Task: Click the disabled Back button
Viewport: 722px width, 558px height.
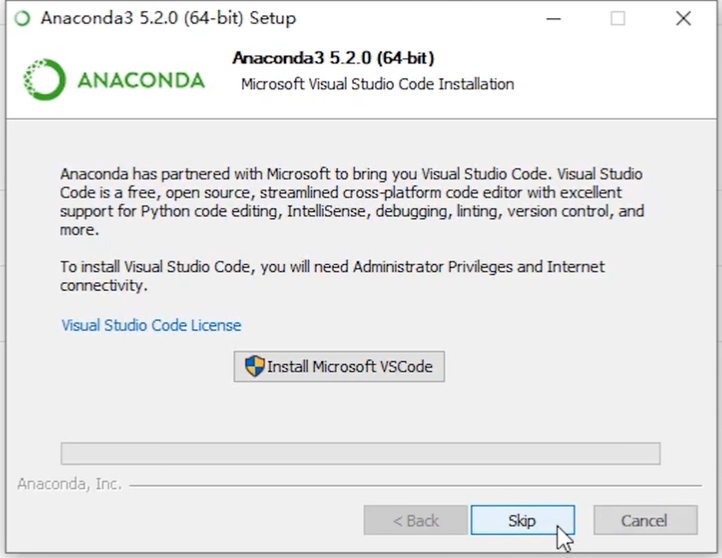Action: 416,520
